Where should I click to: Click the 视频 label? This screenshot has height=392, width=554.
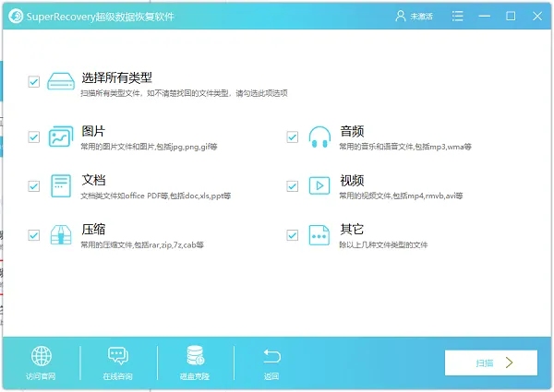pos(352,180)
